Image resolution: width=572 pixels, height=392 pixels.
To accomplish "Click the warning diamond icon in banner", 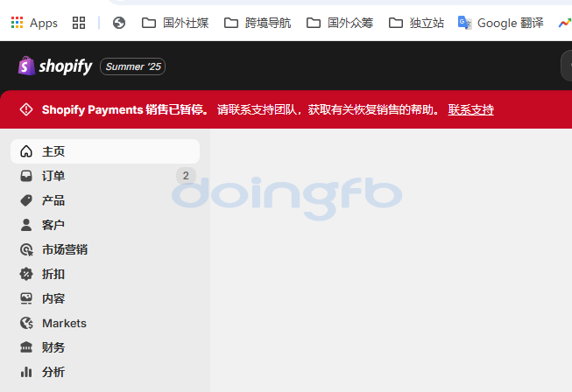I will [x=26, y=109].
